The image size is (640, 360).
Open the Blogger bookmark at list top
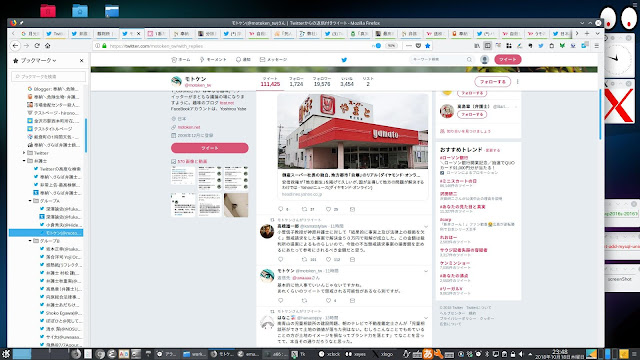53,89
